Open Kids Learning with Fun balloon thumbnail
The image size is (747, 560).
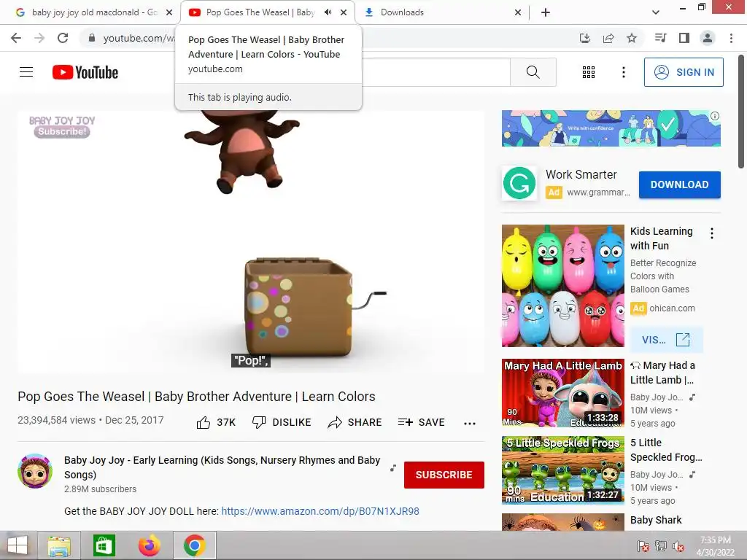pos(562,286)
